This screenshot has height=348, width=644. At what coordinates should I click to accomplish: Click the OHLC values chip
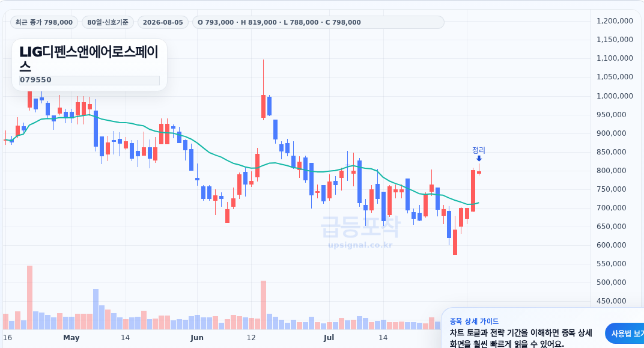coord(318,22)
